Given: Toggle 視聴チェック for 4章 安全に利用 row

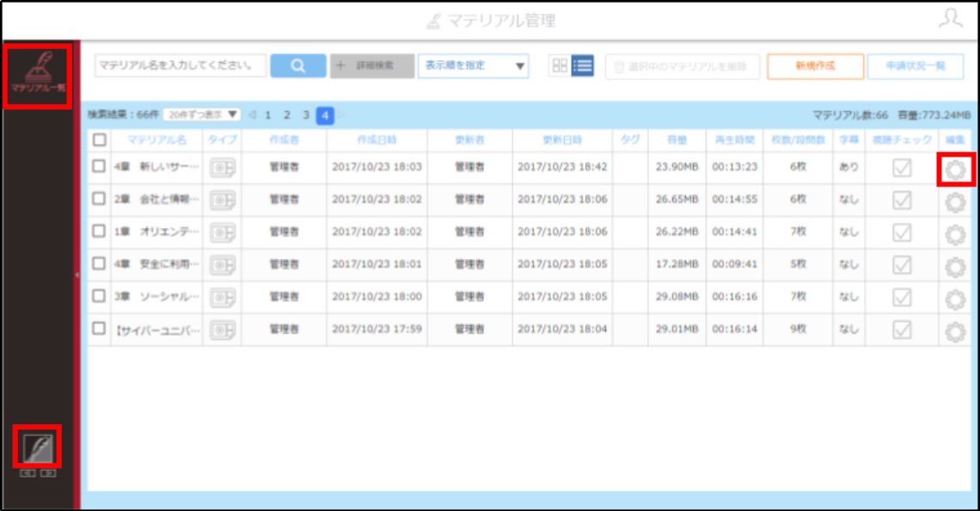Looking at the screenshot, I should (902, 265).
